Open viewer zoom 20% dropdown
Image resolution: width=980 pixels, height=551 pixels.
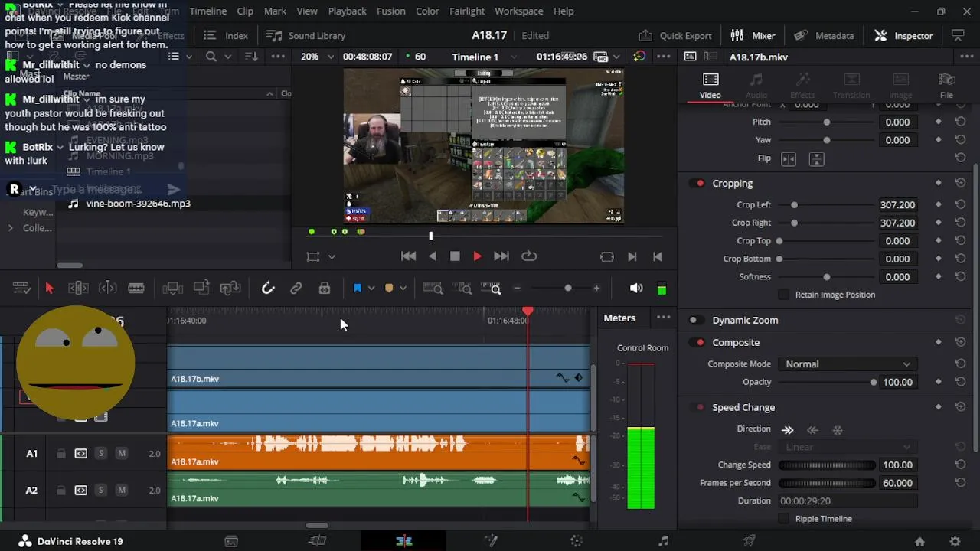(x=317, y=57)
